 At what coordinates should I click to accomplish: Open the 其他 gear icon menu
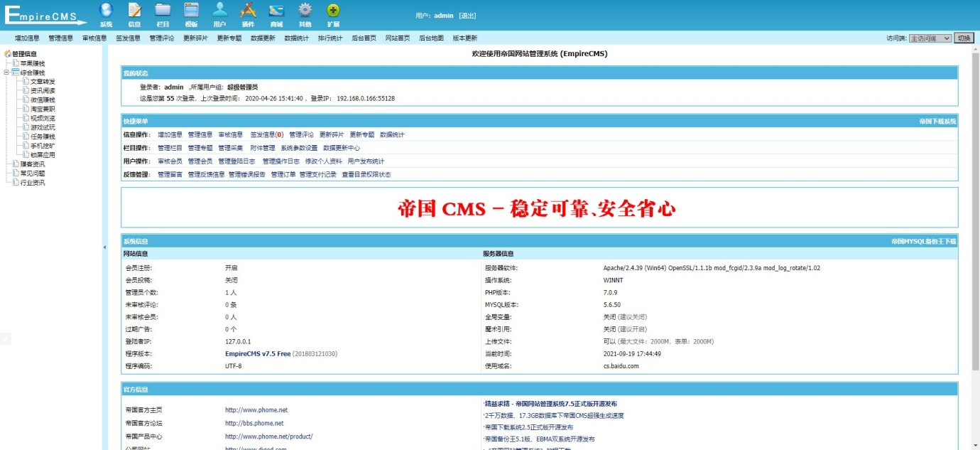(305, 14)
